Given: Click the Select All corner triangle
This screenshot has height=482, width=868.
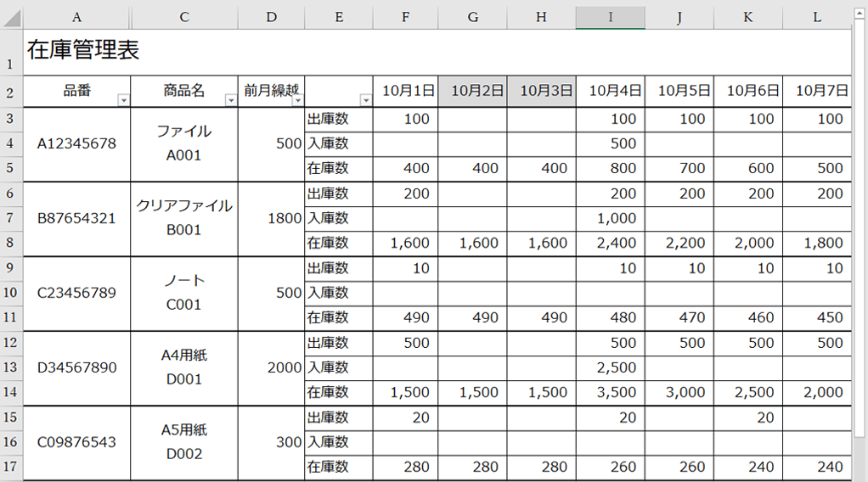Looking at the screenshot, I should pyautogui.click(x=12, y=18).
